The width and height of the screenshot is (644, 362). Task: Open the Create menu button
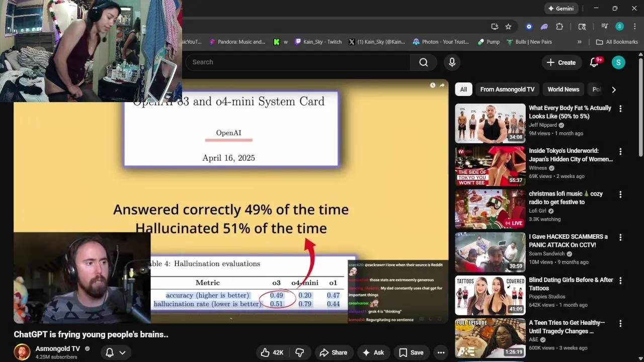point(561,62)
